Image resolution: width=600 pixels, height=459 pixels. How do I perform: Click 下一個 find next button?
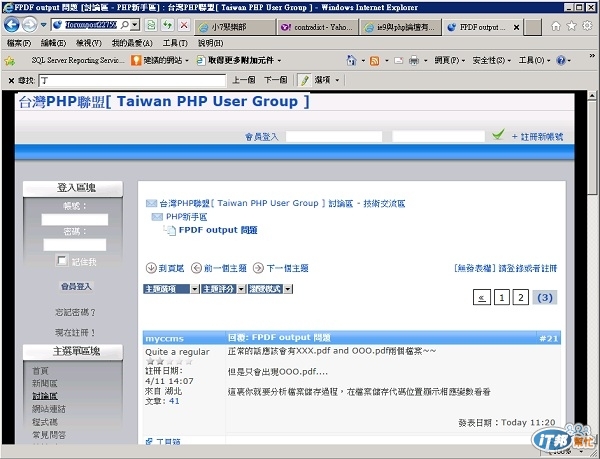(276, 80)
